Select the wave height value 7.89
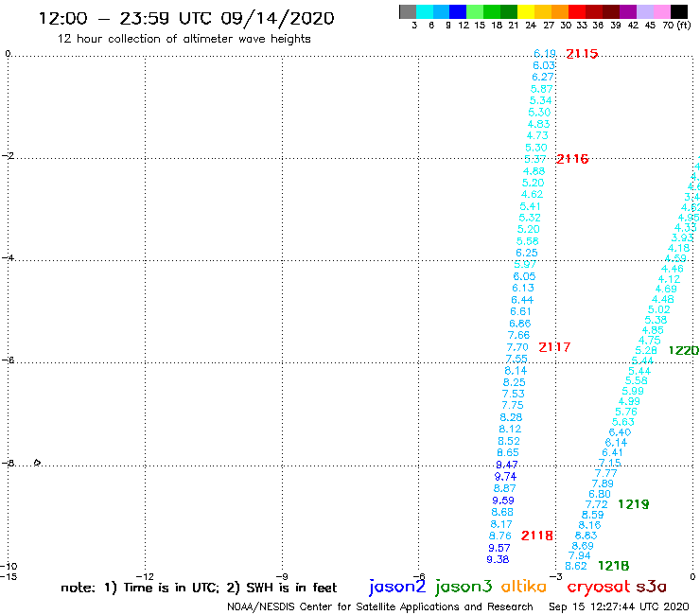 [603, 483]
